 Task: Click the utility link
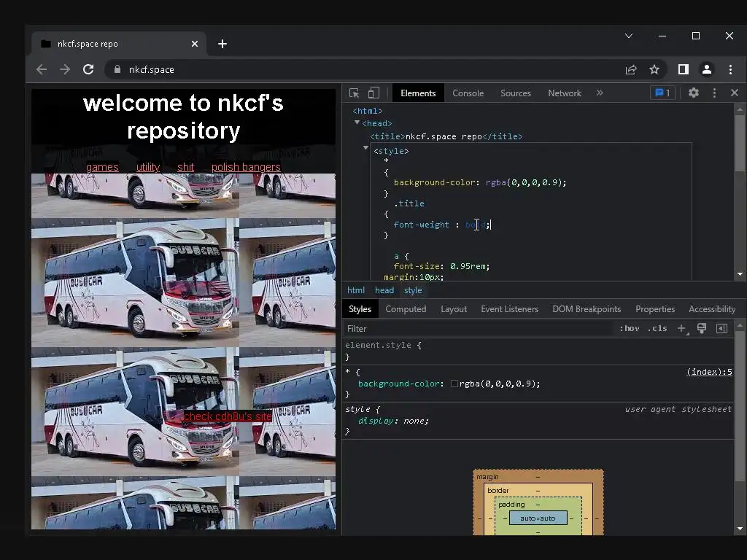pyautogui.click(x=147, y=167)
